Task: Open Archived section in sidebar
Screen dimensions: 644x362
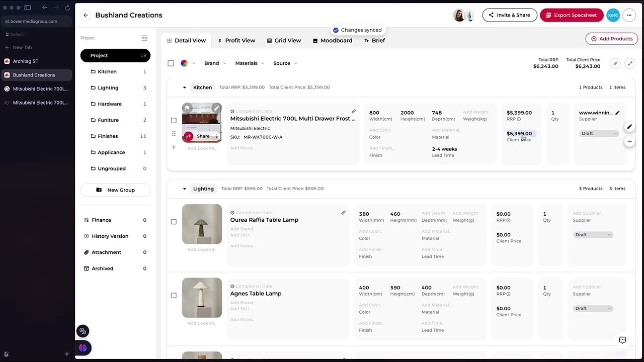Action: tap(115, 268)
